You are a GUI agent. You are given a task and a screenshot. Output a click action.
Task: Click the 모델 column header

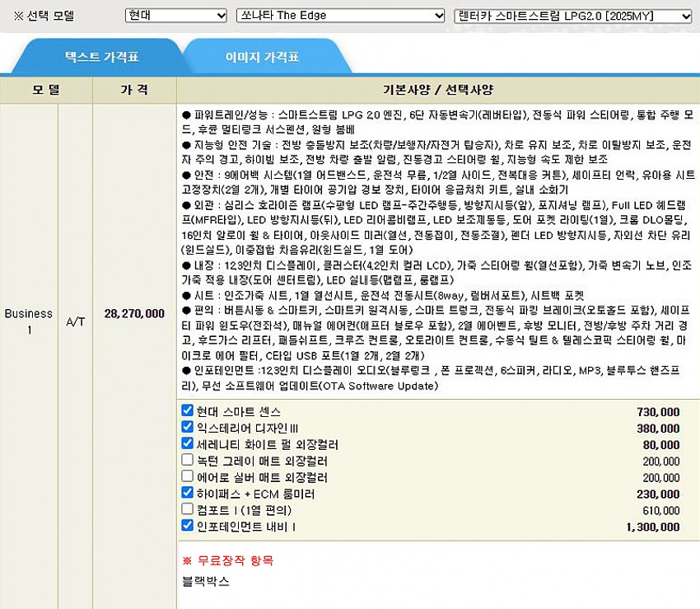[46, 90]
